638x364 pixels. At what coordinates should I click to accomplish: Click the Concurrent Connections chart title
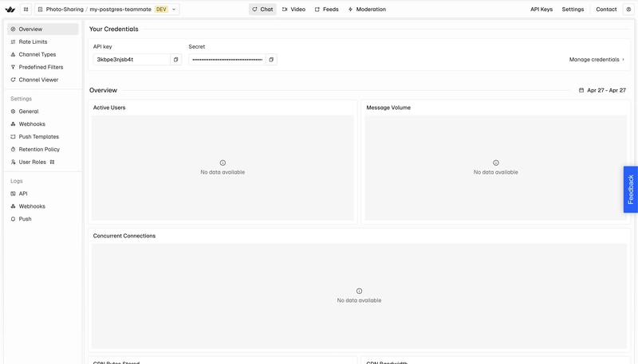point(124,236)
